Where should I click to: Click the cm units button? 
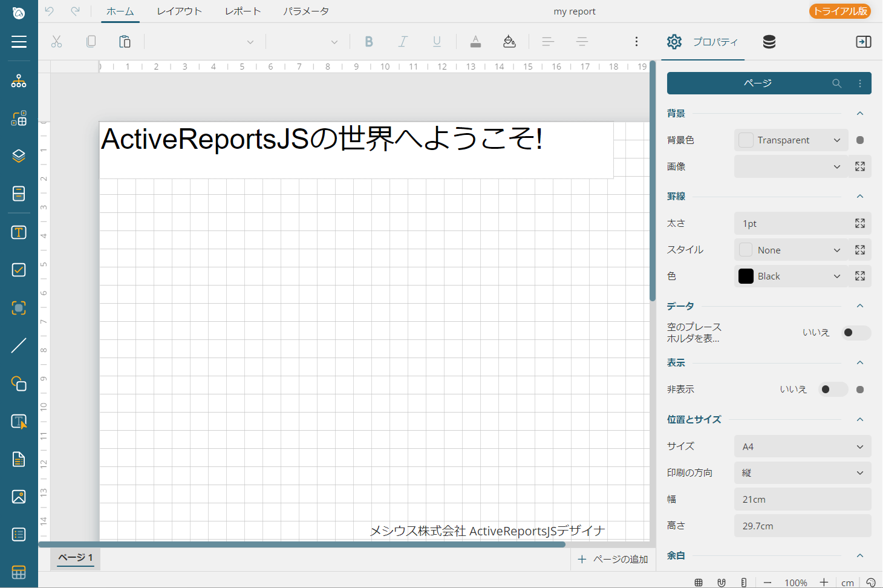847,583
